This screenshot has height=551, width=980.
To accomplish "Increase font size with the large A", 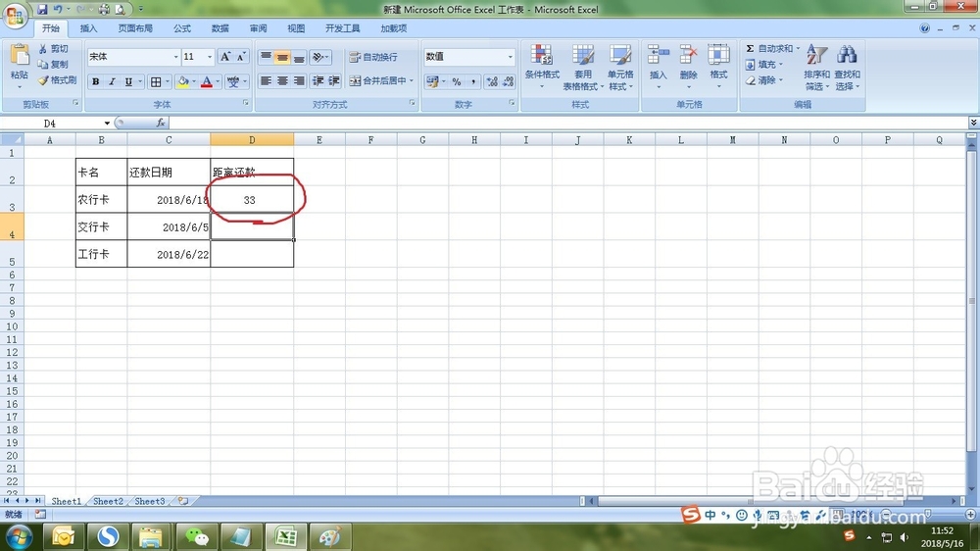I will click(x=225, y=57).
